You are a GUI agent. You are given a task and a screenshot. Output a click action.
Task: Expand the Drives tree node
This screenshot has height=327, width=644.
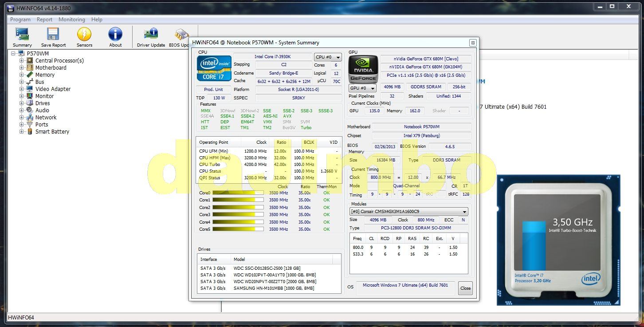click(x=21, y=103)
